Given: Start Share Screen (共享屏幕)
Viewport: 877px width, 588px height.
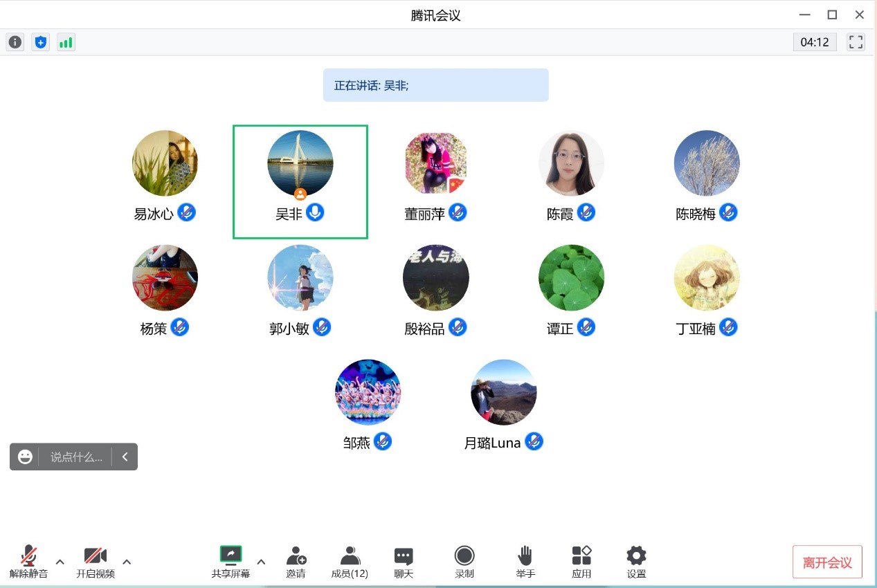Looking at the screenshot, I should (230, 562).
